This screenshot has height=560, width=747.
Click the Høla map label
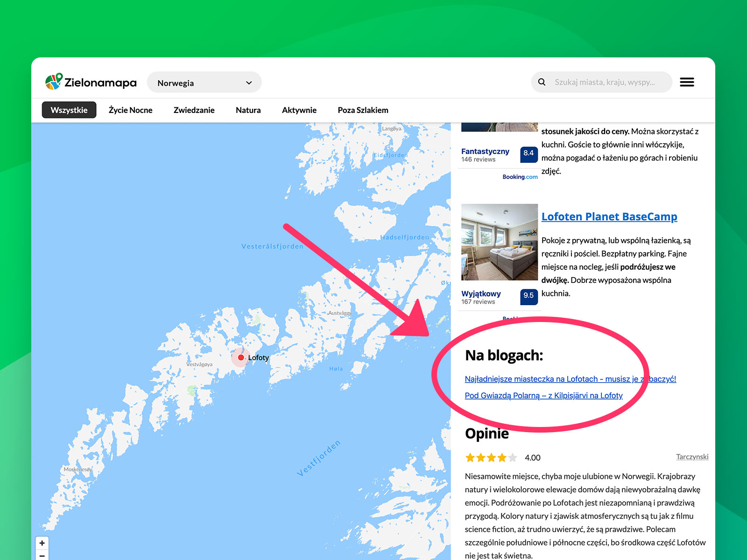point(336,369)
